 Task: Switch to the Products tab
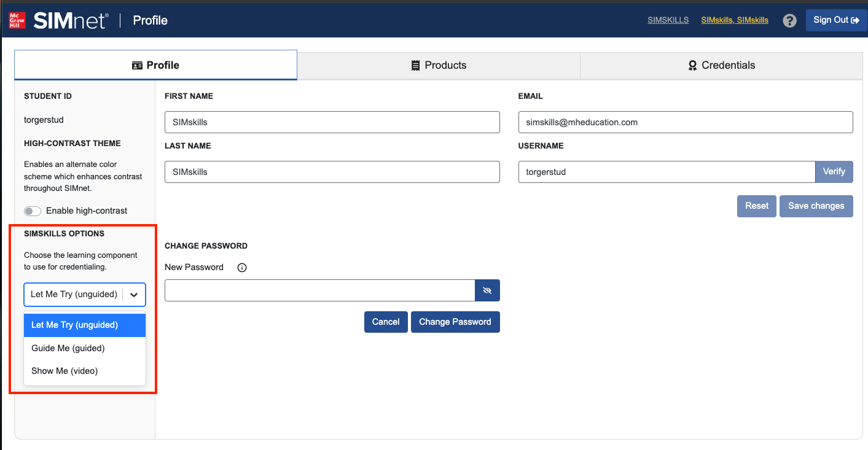[439, 65]
